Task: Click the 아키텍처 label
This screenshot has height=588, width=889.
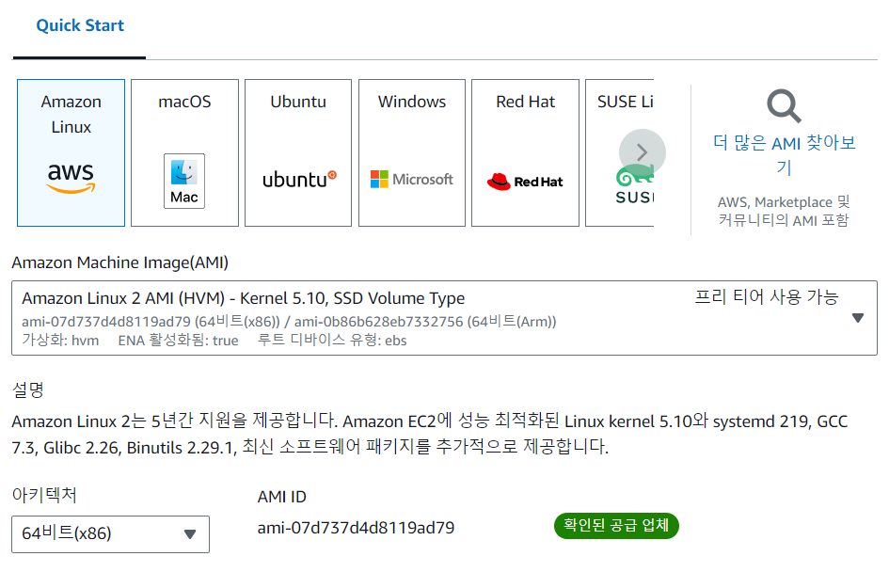Action: (44, 495)
